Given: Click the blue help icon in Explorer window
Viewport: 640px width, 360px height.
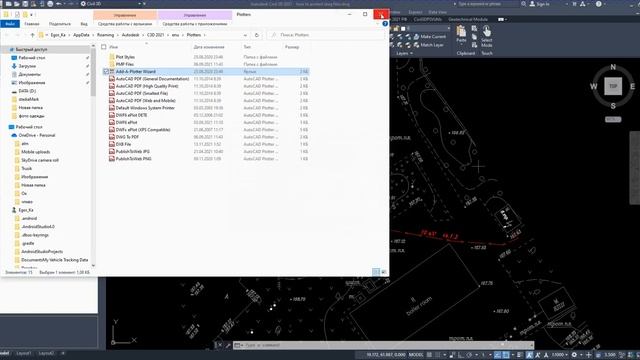Looking at the screenshot, I should click(385, 24).
